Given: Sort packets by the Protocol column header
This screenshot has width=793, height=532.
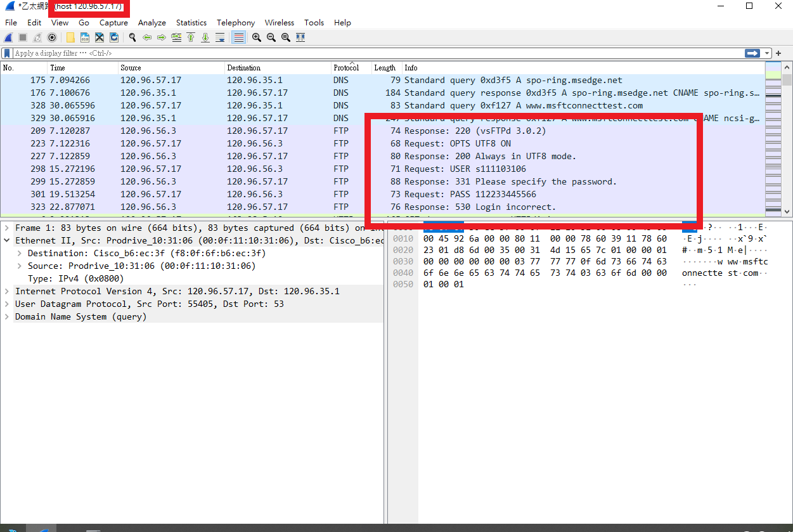Looking at the screenshot, I should (x=346, y=67).
